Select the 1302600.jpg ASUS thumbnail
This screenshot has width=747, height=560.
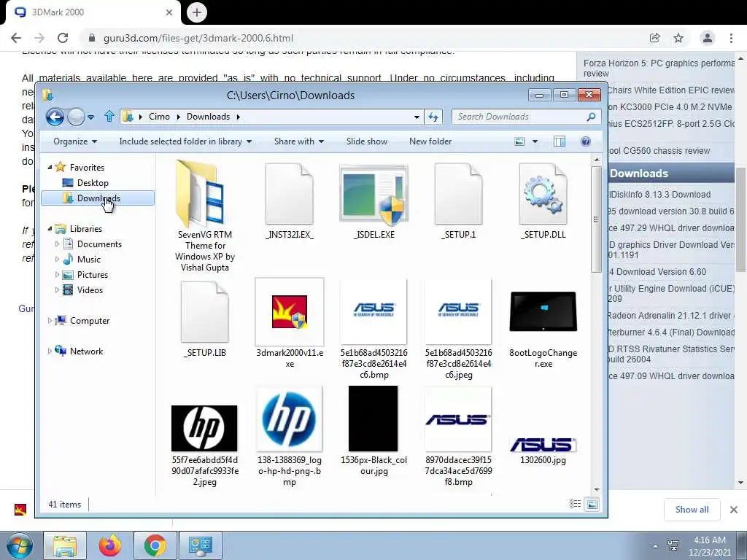tap(543, 444)
